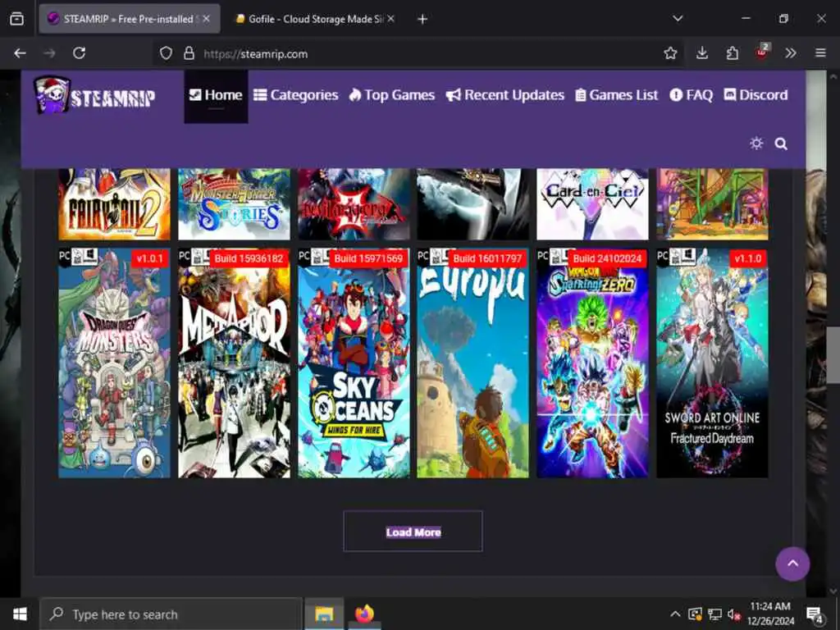The image size is (840, 630).
Task: Open the Fairy Tail 2 game cover
Action: 114,204
